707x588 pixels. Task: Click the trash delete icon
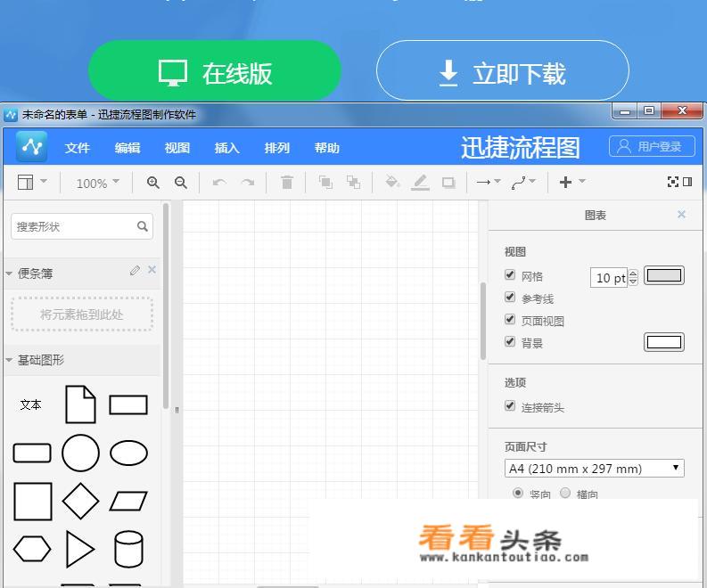[x=287, y=182]
